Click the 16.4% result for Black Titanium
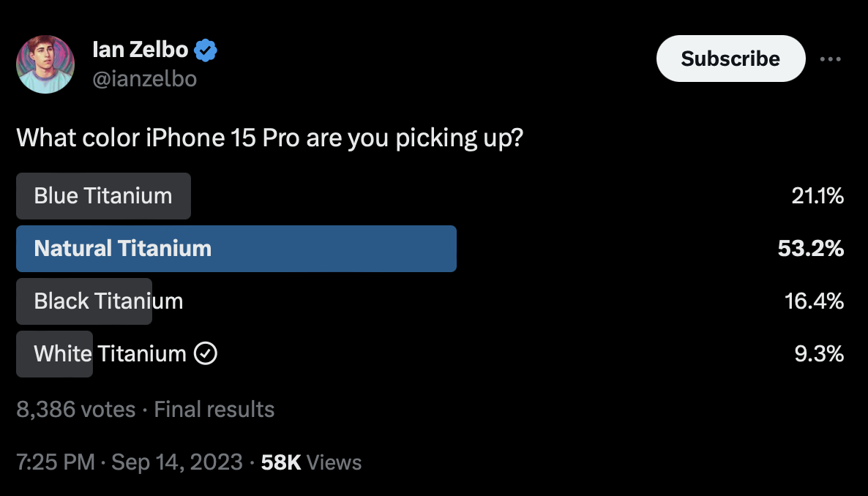The height and width of the screenshot is (496, 868). (x=815, y=301)
